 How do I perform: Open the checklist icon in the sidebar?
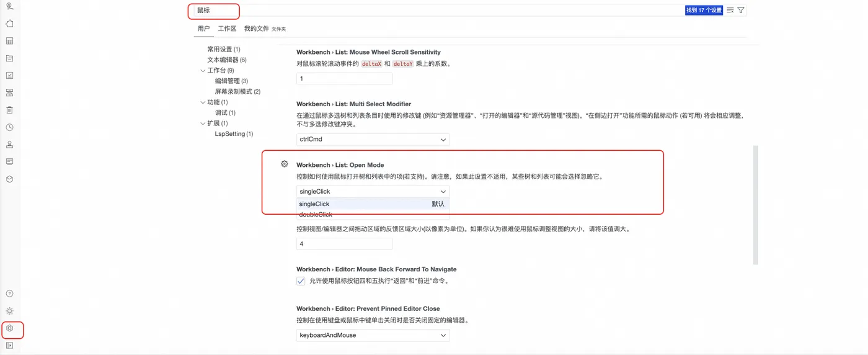pos(9,75)
